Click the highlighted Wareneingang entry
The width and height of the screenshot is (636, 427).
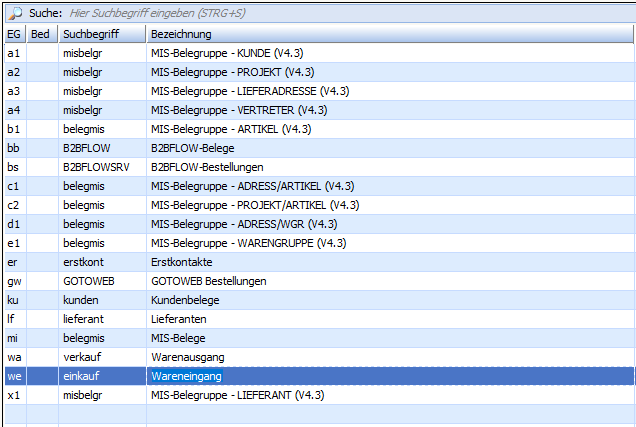point(319,376)
